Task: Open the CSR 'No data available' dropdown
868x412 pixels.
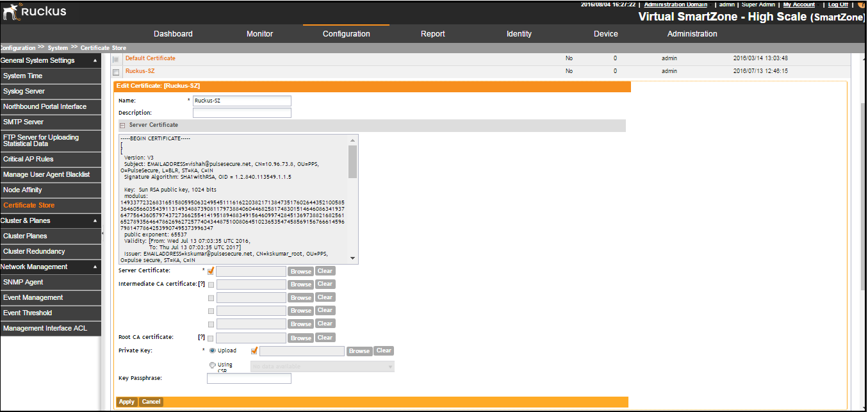Action: pos(323,367)
